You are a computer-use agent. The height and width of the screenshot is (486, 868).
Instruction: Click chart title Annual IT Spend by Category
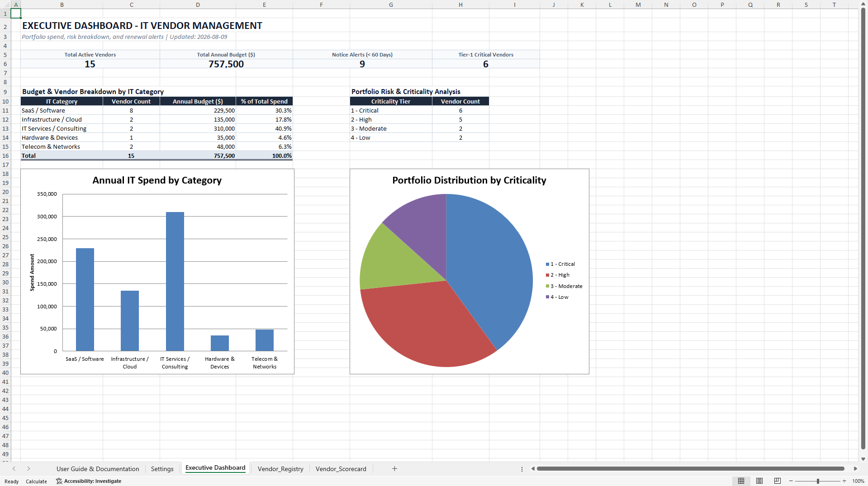click(157, 180)
